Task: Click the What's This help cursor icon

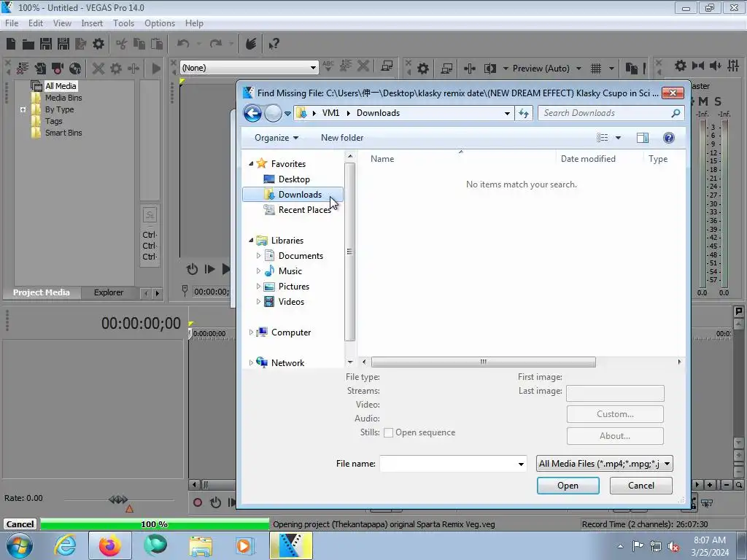Action: pyautogui.click(x=274, y=44)
